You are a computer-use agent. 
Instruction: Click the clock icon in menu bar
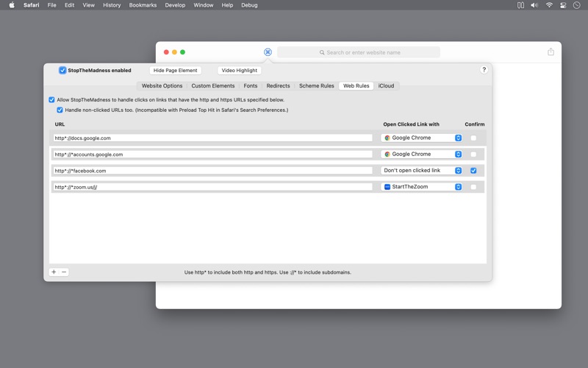577,5
